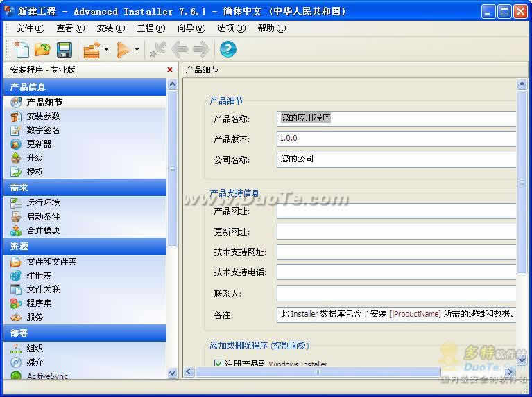This screenshot has width=532, height=397.
Task: Click the 文件关联 icon in sidebar
Action: (16, 290)
